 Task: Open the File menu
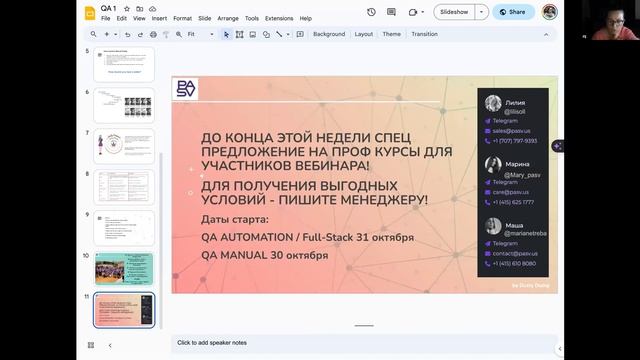tap(105, 18)
